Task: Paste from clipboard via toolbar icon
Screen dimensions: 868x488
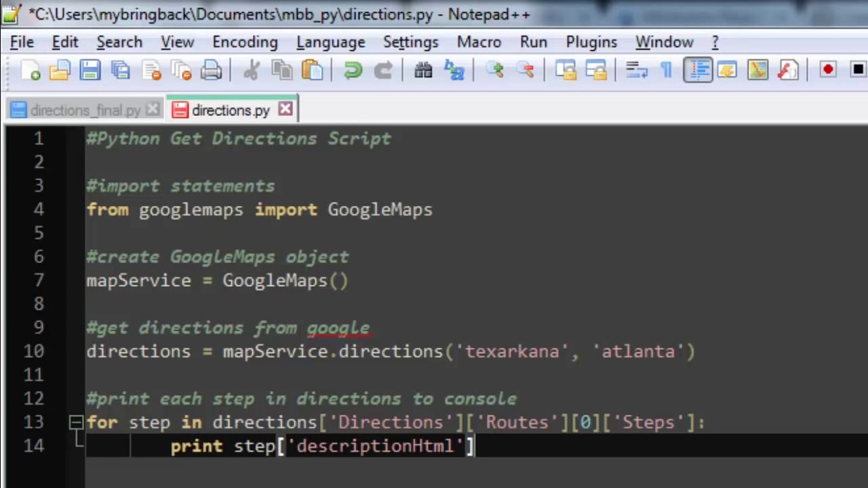Action: point(312,70)
